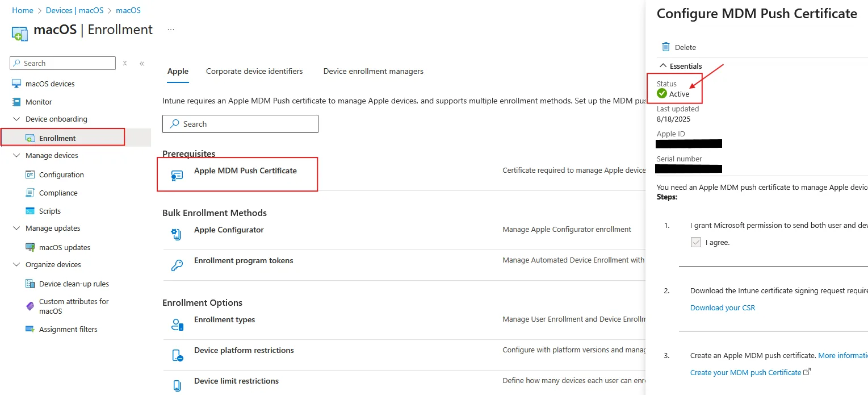Image resolution: width=868 pixels, height=395 pixels.
Task: Open Configuration under Manage devices
Action: coord(61,174)
